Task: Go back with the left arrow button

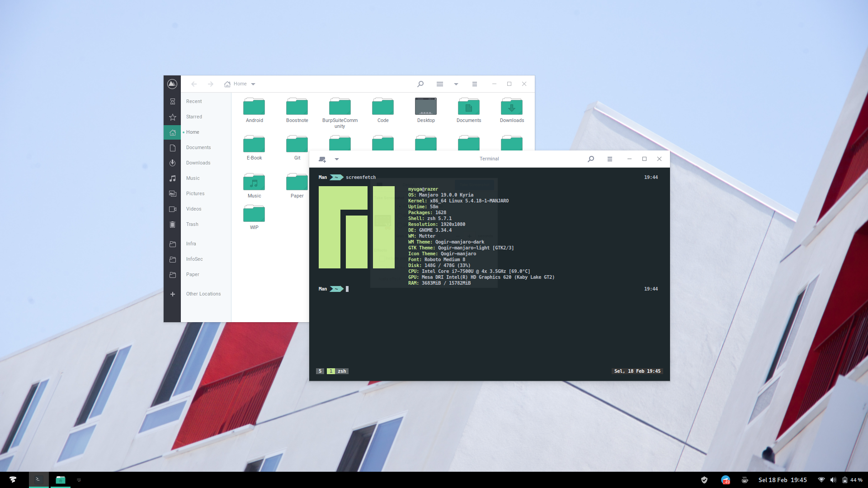Action: [x=194, y=84]
